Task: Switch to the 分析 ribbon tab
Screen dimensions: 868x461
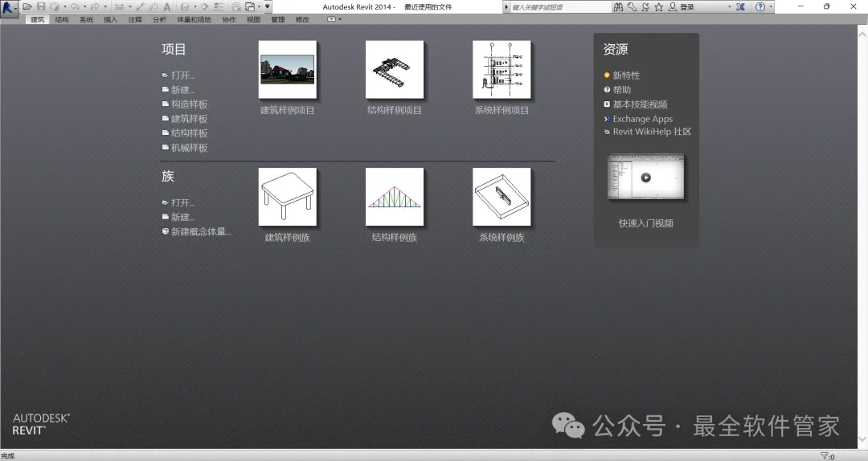Action: point(159,19)
